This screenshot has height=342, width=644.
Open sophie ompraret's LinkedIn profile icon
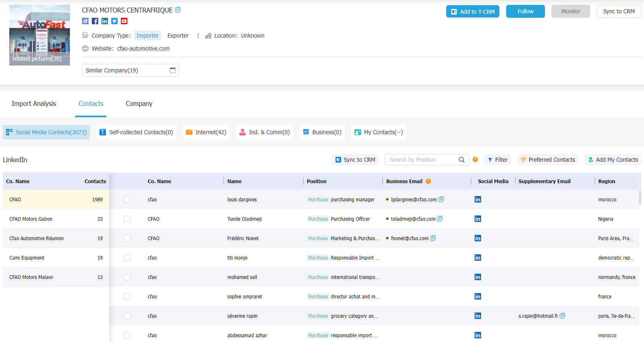click(478, 296)
